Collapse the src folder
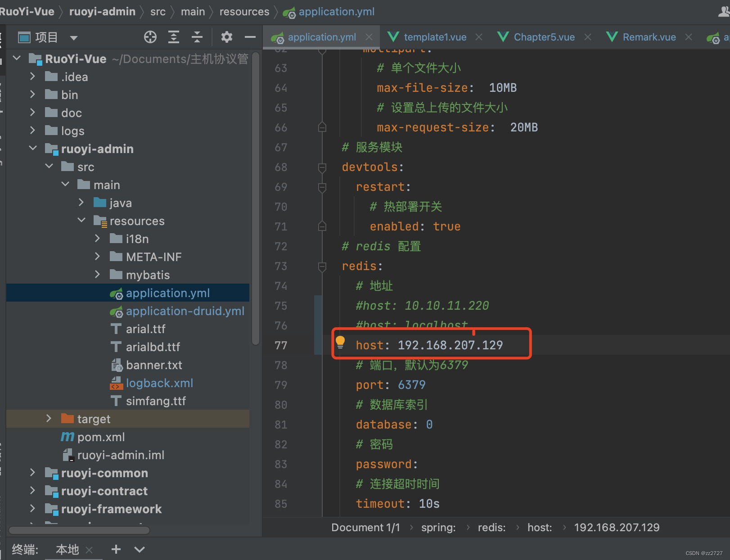Screen dimensions: 730x560 [x=49, y=166]
